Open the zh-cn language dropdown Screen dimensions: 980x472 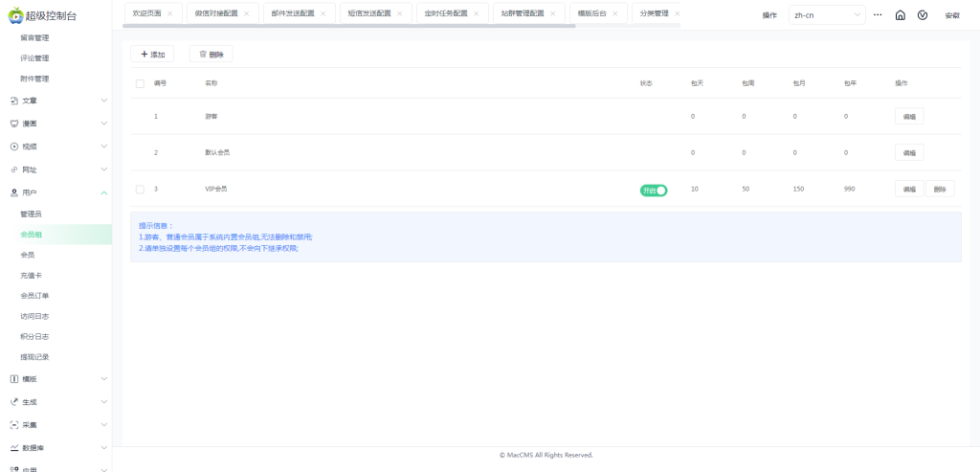(x=827, y=15)
